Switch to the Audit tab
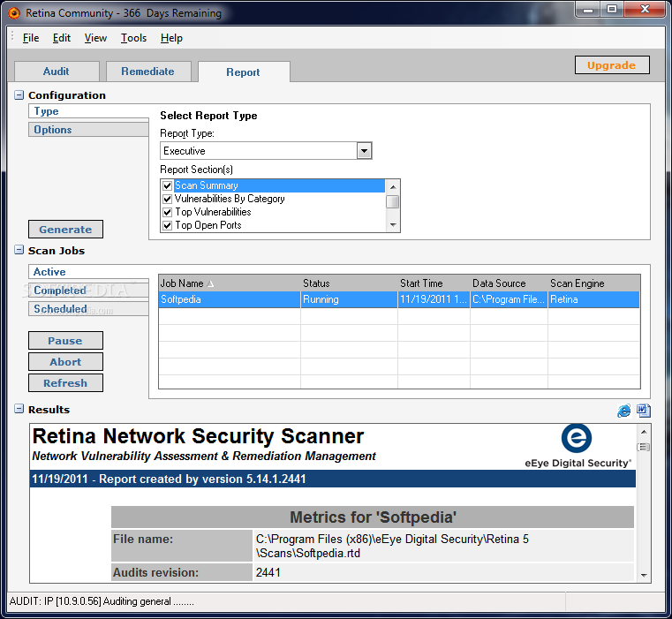Image resolution: width=672 pixels, height=619 pixels. tap(57, 72)
